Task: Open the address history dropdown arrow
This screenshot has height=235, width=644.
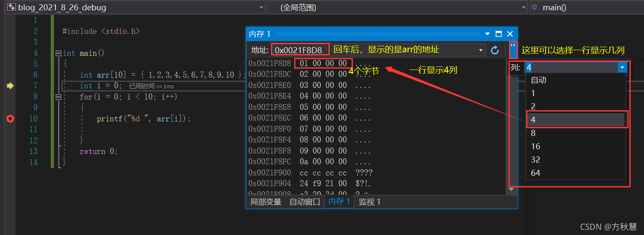Action: pos(481,50)
